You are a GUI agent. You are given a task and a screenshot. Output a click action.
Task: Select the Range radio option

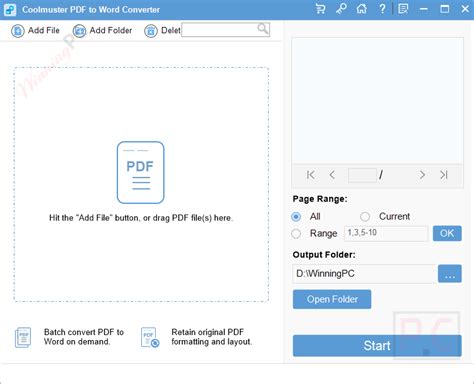click(x=296, y=233)
